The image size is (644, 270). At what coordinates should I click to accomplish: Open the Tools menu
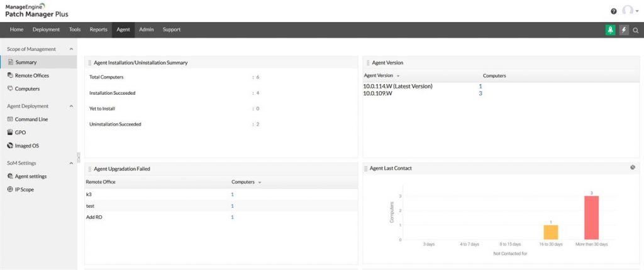point(75,30)
